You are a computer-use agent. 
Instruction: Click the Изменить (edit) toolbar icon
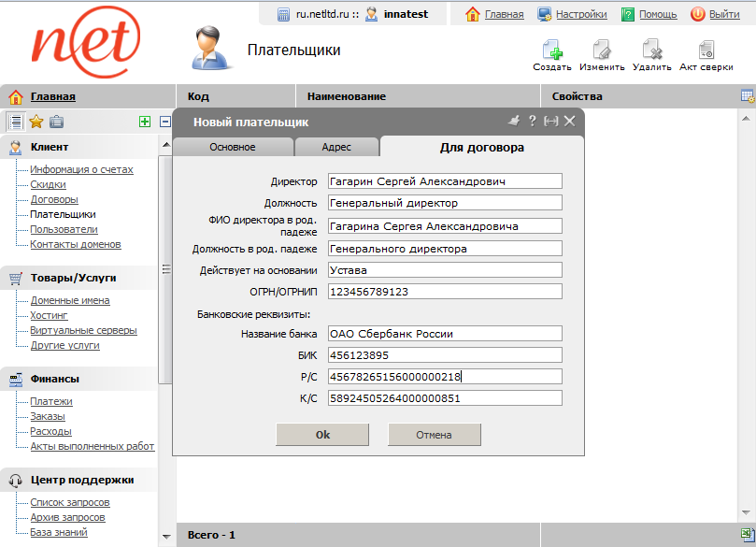point(602,50)
